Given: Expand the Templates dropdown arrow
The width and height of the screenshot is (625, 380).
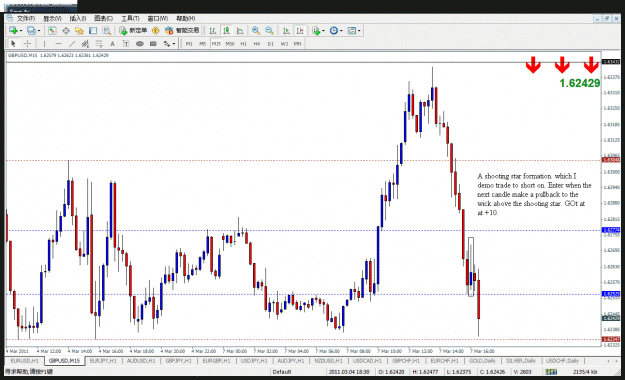Looking at the screenshot, I should point(359,31).
